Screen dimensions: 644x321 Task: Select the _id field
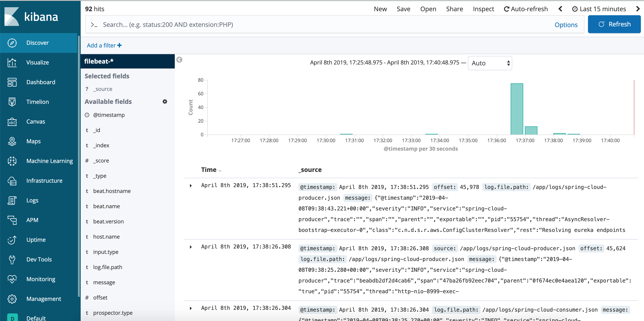[x=97, y=130]
